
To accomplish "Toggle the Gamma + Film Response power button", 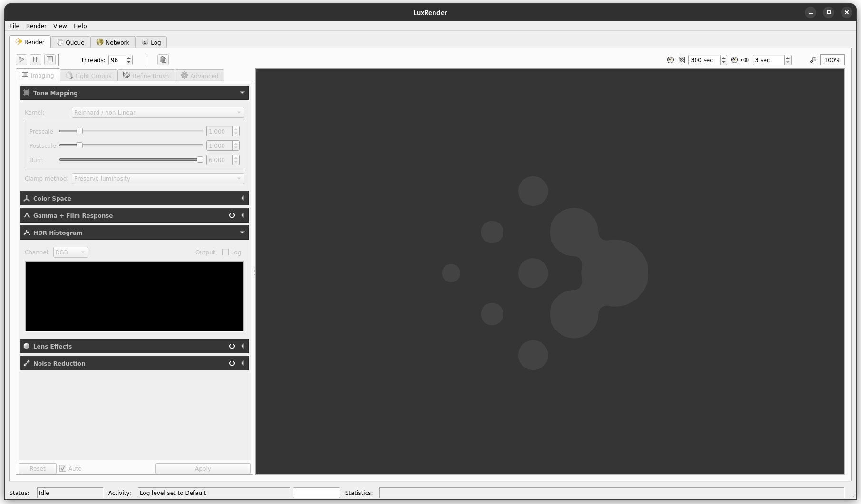I will tap(232, 215).
